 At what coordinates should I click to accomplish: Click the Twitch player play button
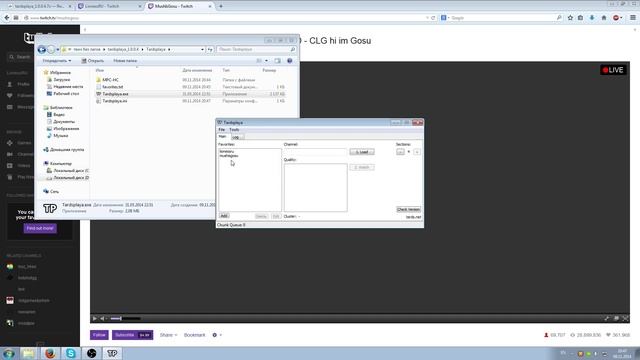(x=95, y=318)
